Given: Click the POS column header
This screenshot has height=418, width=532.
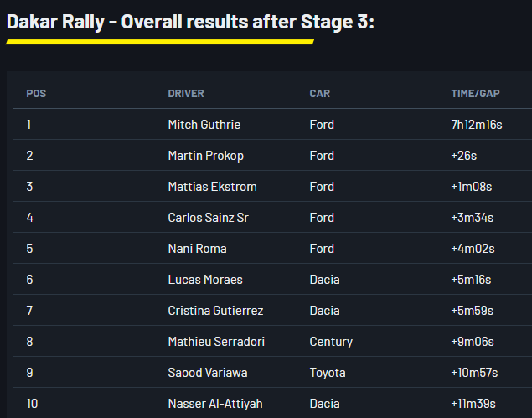Looking at the screenshot, I should point(36,94).
